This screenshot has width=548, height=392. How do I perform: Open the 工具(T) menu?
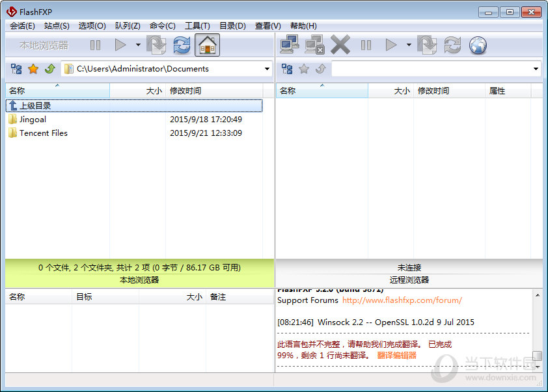(x=197, y=26)
